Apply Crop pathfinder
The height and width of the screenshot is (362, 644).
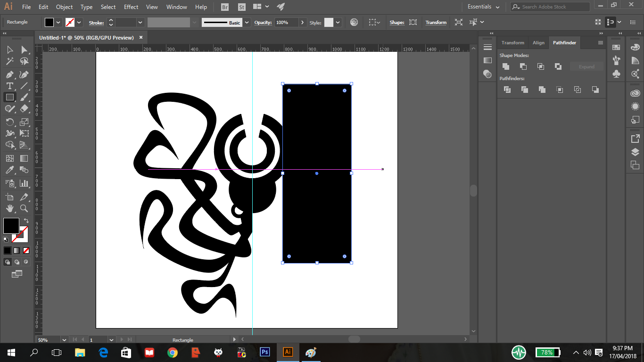[560, 90]
